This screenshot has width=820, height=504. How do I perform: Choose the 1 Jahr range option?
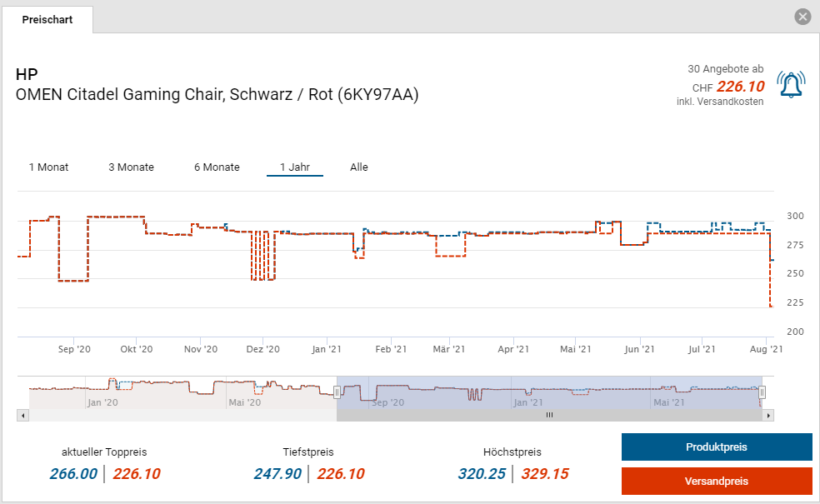[x=295, y=167]
